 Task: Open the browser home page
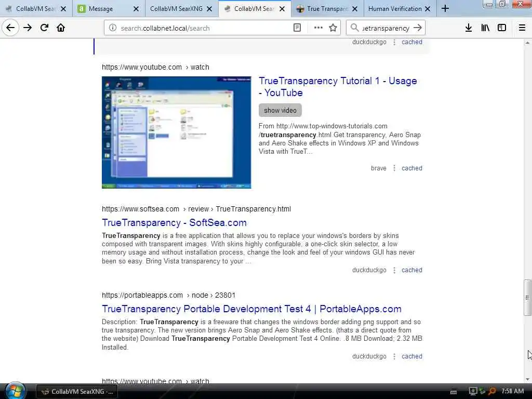coord(61,28)
